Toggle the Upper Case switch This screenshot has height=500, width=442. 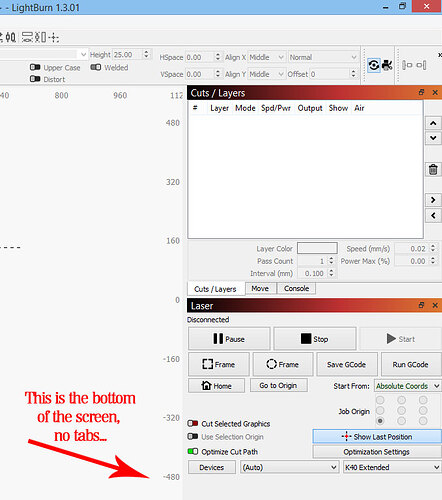coord(35,67)
